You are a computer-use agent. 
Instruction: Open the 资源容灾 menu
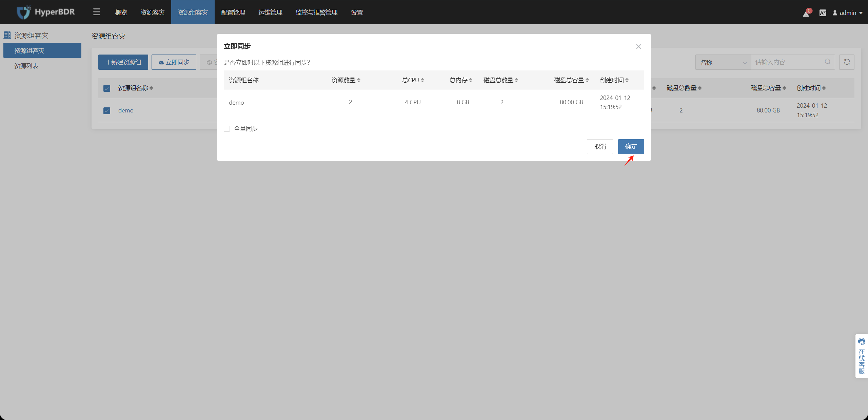pos(153,12)
